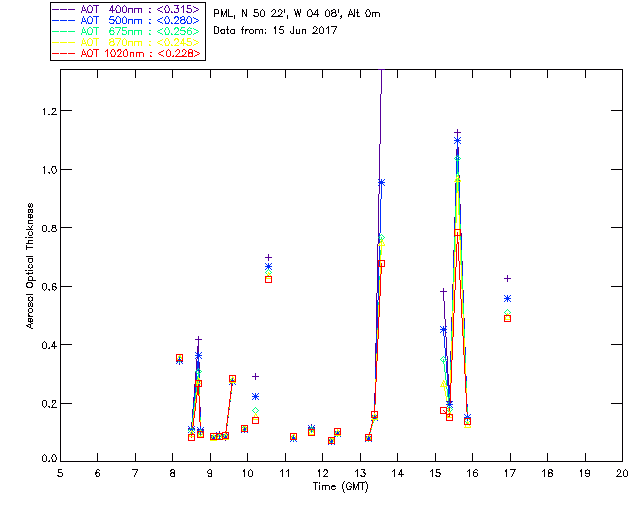The height and width of the screenshot is (512, 640).
Task: Click the x-axis tick label 6
Action: coord(98,473)
